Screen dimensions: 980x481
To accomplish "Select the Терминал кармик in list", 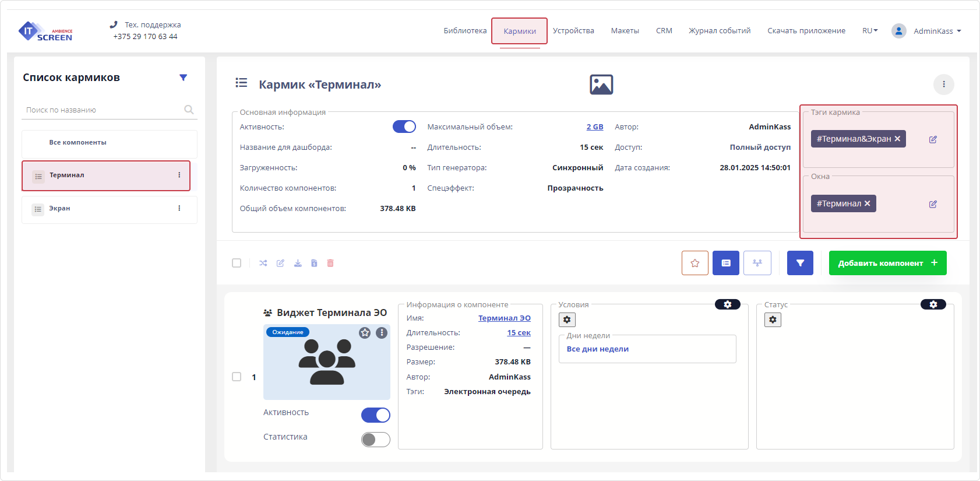I will point(106,175).
